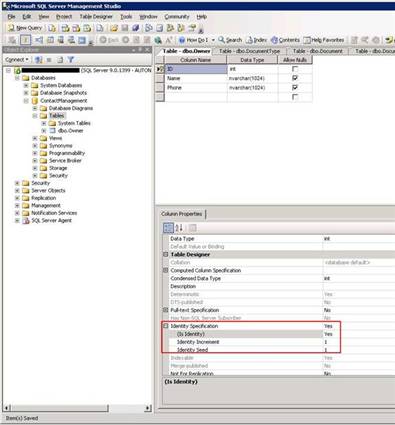Click the Save disk icon
395x425 pixels.
tap(125, 28)
